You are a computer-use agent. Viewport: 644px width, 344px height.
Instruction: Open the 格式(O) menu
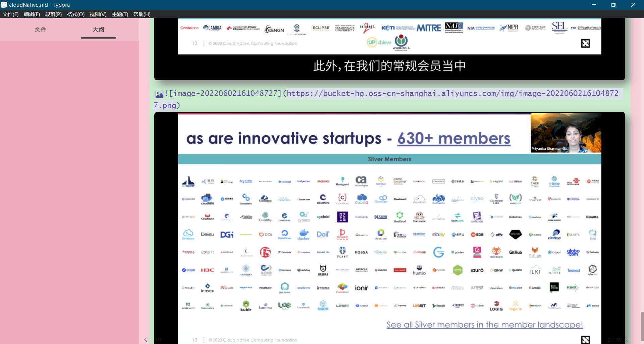pos(75,14)
